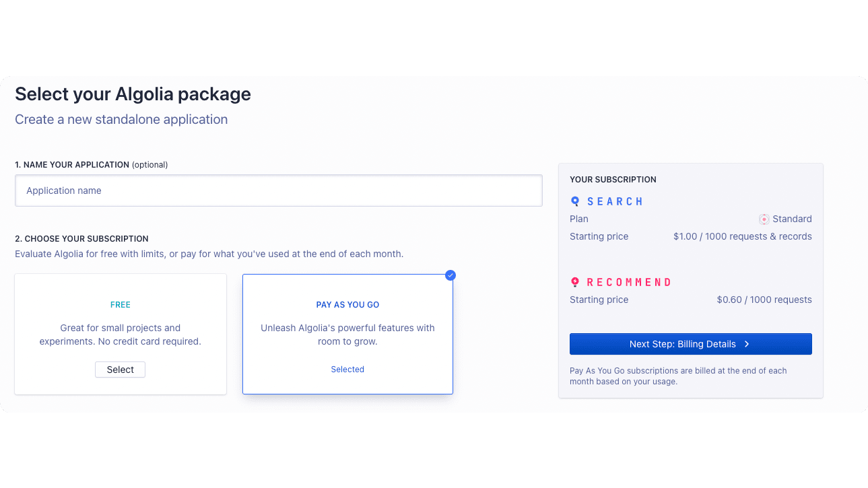This screenshot has height=488, width=868.
Task: Open the Standard plan options
Action: [x=785, y=219]
